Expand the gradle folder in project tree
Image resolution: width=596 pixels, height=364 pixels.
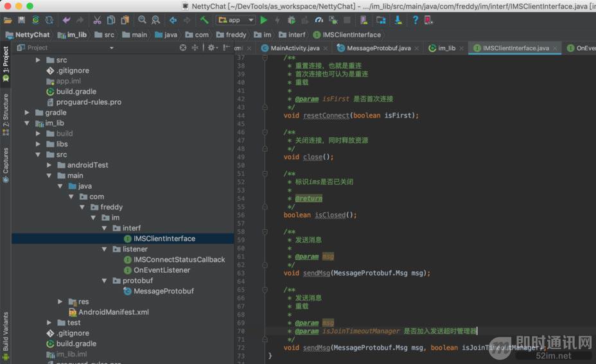28,112
